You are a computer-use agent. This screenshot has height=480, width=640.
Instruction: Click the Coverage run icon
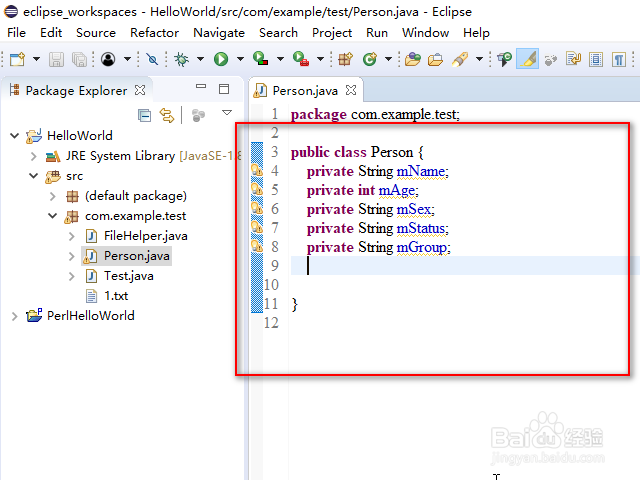(x=260, y=58)
